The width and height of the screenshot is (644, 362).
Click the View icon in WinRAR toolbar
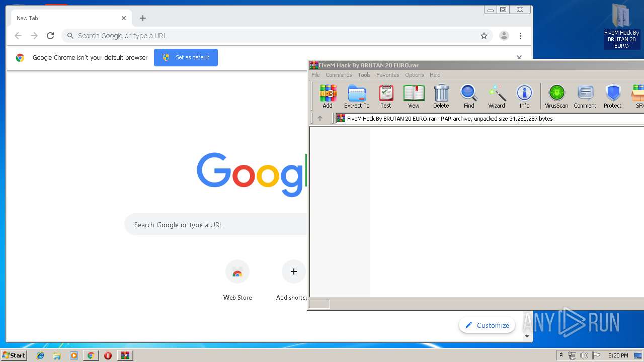414,96
